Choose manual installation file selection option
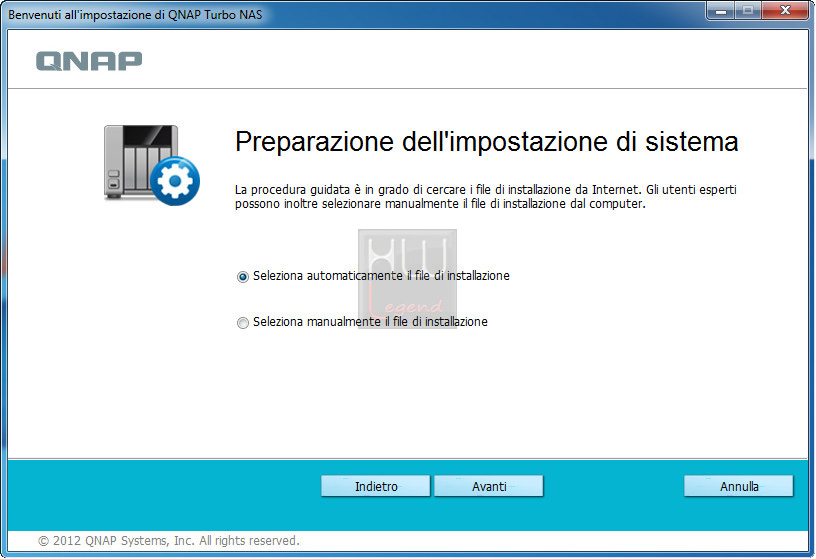816x559 pixels. click(243, 323)
